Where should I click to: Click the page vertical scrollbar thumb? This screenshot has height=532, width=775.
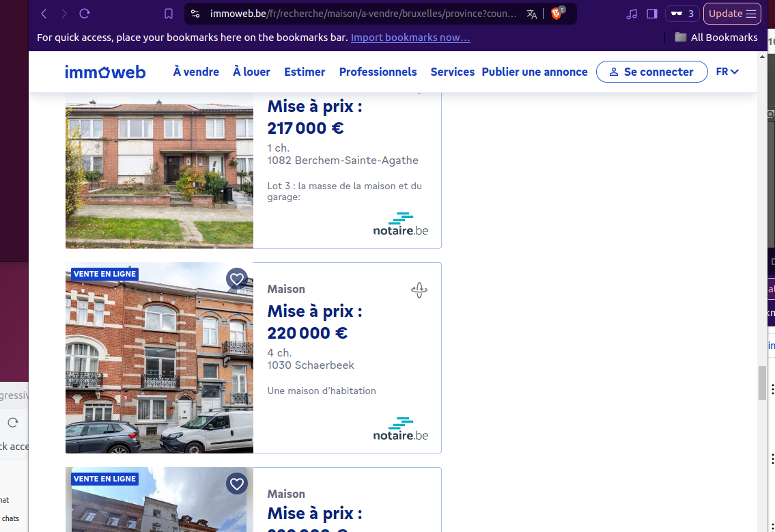tap(762, 383)
